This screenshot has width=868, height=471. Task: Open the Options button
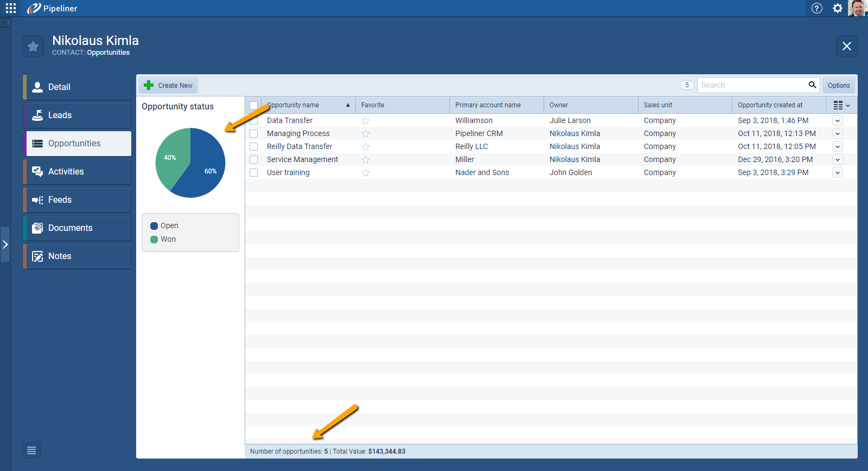(838, 86)
